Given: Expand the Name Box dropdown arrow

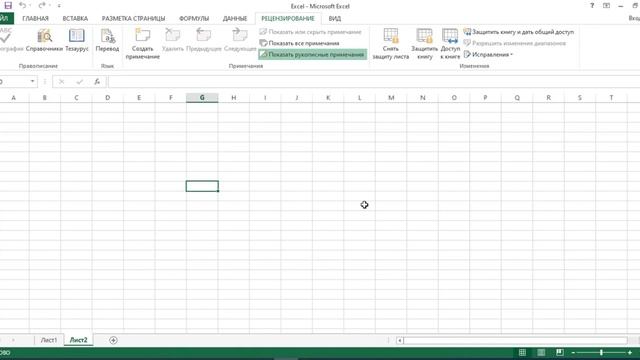Looking at the screenshot, I should 32,82.
